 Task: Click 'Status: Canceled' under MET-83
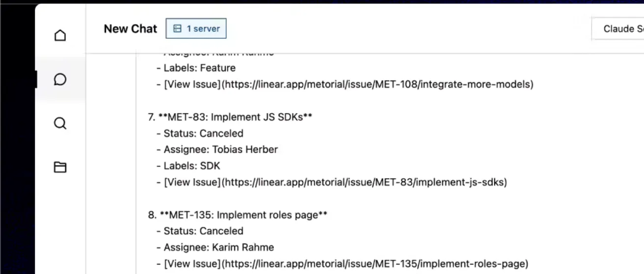203,134
